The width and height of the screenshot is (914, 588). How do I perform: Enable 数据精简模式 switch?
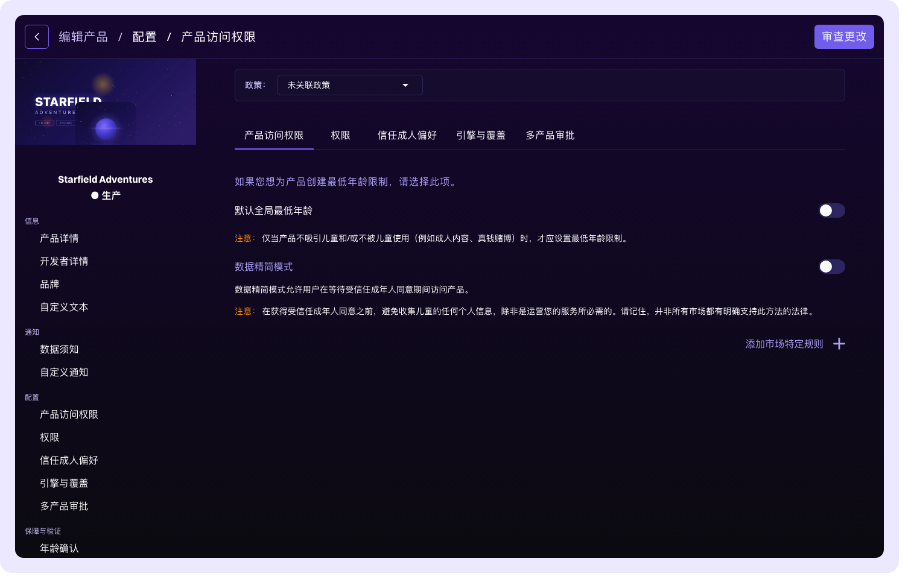pyautogui.click(x=831, y=267)
